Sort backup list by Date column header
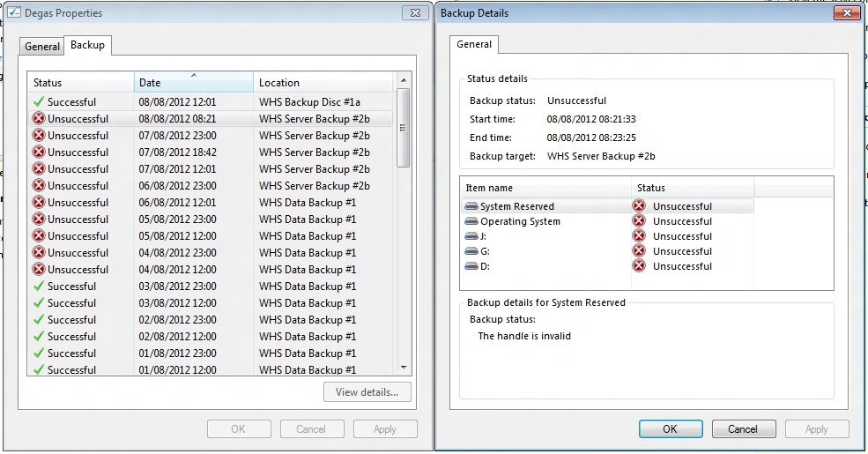This screenshot has width=868, height=454. [193, 83]
